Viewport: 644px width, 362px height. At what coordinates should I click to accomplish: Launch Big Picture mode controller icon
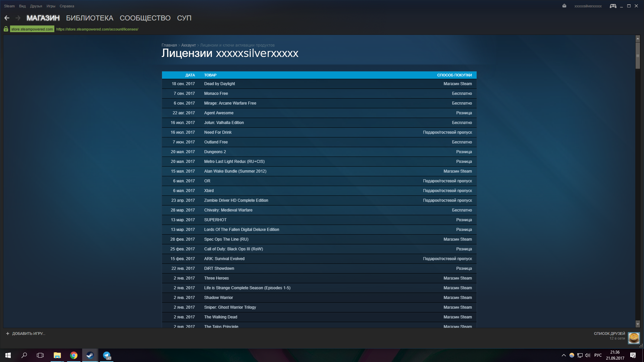[x=613, y=6]
